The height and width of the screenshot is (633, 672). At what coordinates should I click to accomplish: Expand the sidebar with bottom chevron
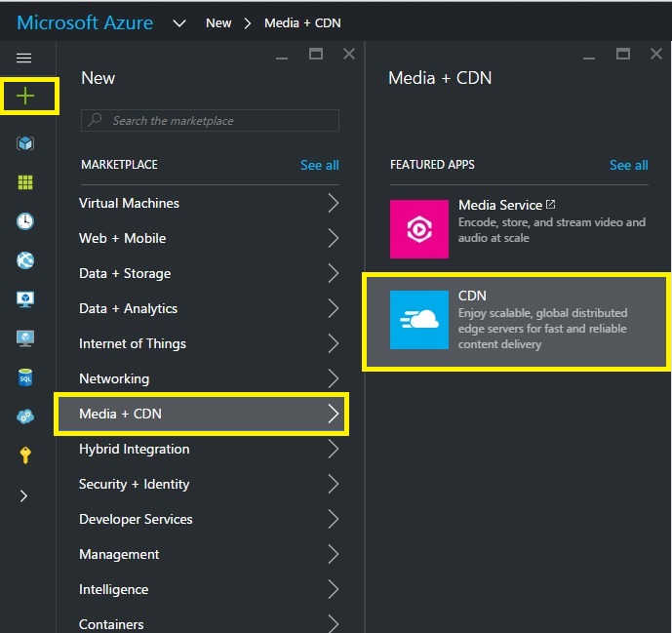pos(24,495)
